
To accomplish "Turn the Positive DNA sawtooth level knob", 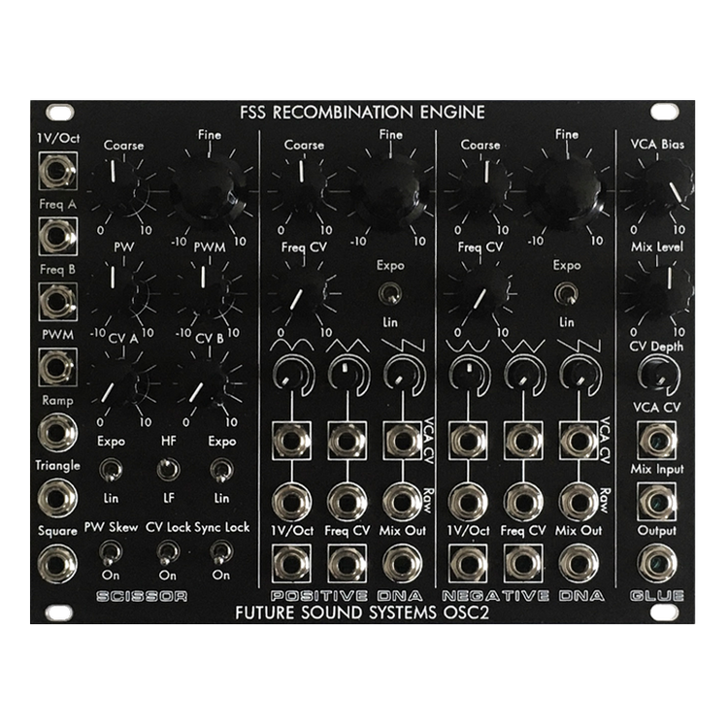I will click(402, 375).
